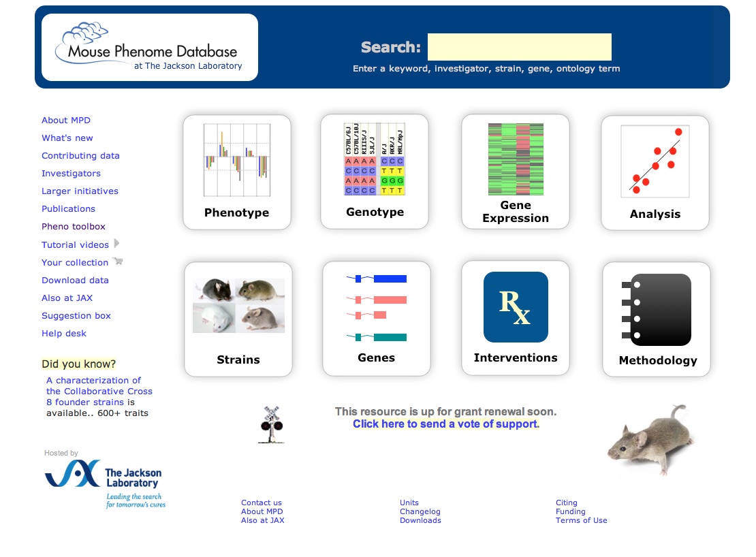Click The Jackson Laboratory hosted-by logo
The height and width of the screenshot is (557, 756).
(x=104, y=483)
